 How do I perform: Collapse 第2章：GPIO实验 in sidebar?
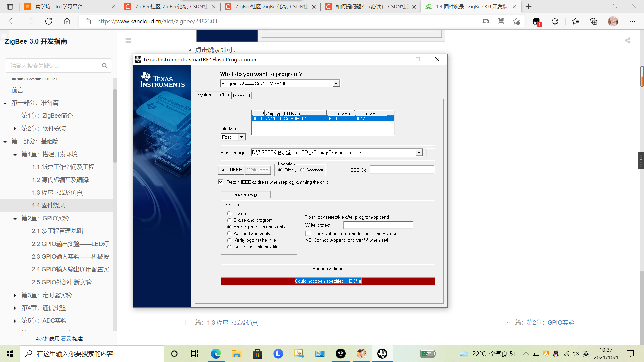click(x=15, y=219)
